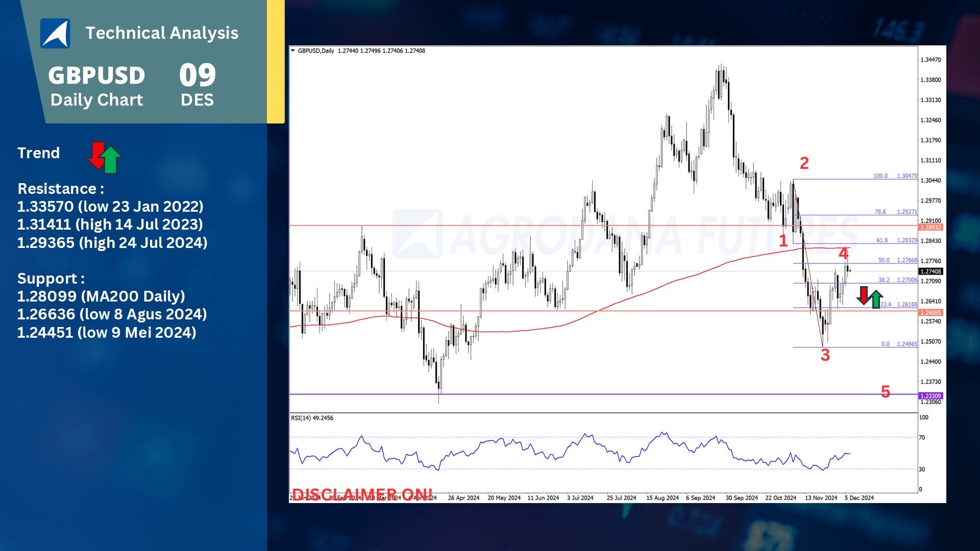Click the Agrodana logo icon in header
This screenshot has height=551, width=980.
(x=55, y=34)
